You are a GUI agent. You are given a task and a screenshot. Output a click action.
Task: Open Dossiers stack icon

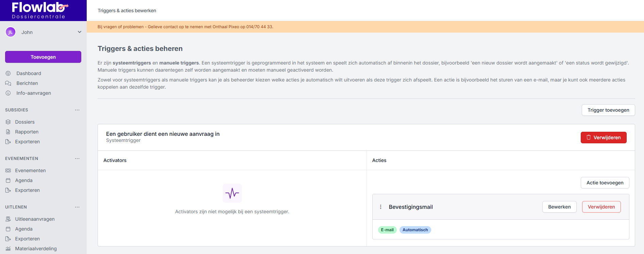[x=8, y=122]
